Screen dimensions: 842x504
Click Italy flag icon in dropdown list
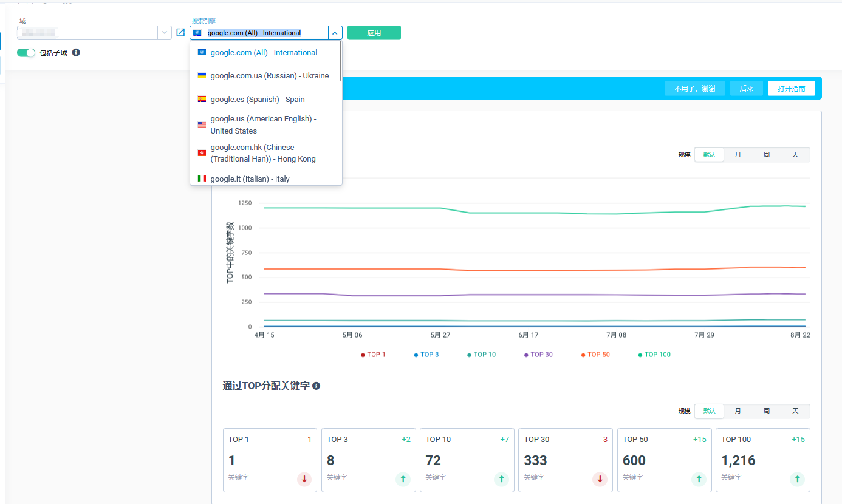pos(202,179)
